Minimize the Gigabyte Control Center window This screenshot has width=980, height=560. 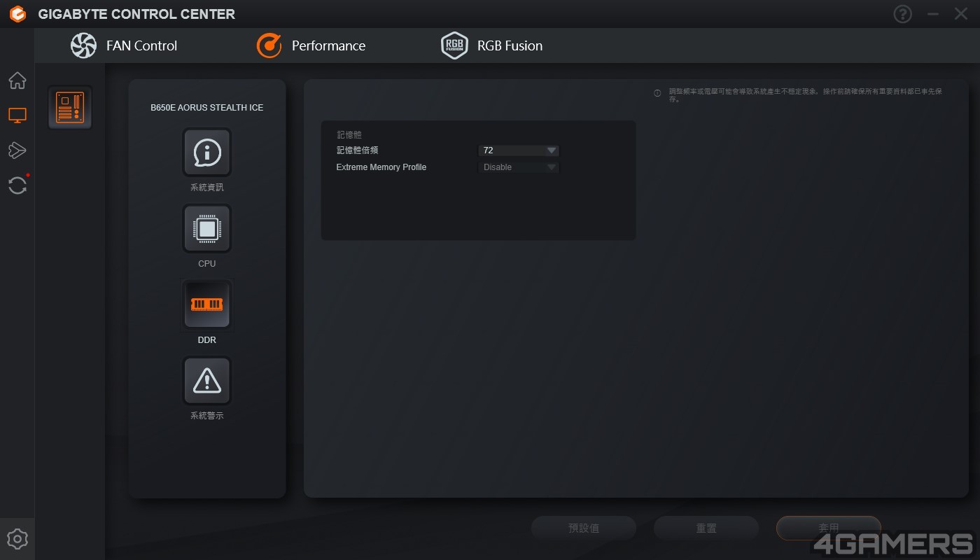(933, 14)
